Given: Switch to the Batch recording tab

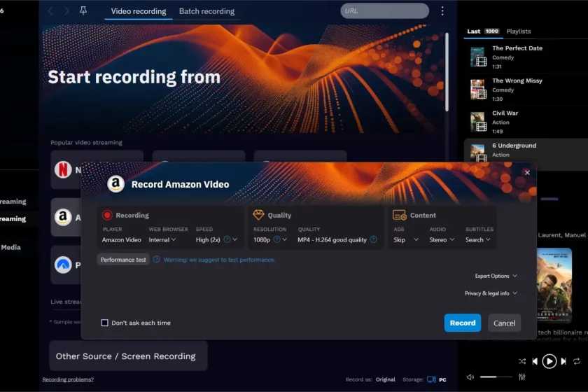Looking at the screenshot, I should click(206, 11).
